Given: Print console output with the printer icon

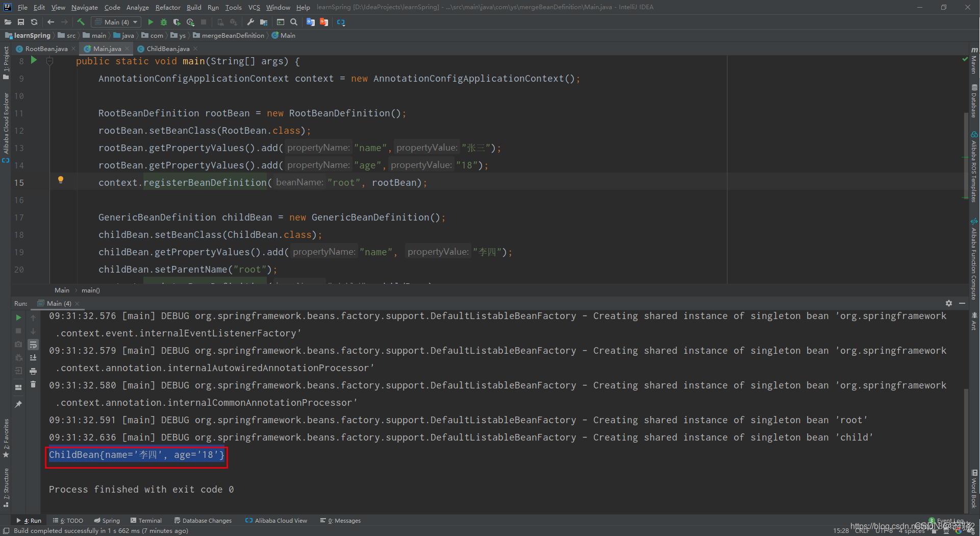Looking at the screenshot, I should 33,371.
